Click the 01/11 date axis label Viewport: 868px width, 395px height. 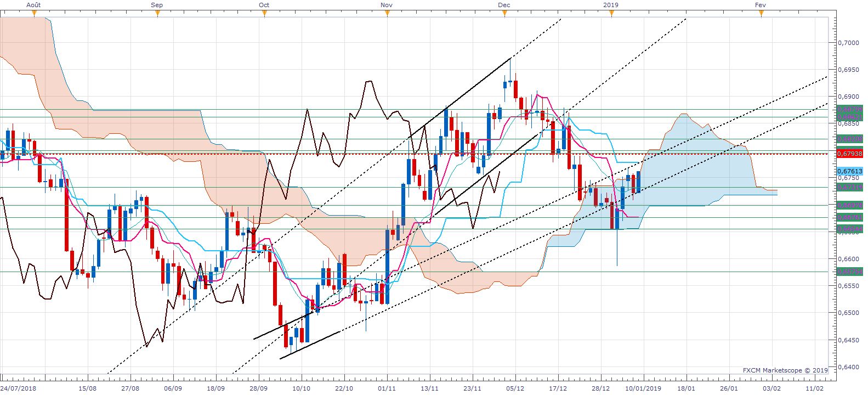pyautogui.click(x=387, y=388)
